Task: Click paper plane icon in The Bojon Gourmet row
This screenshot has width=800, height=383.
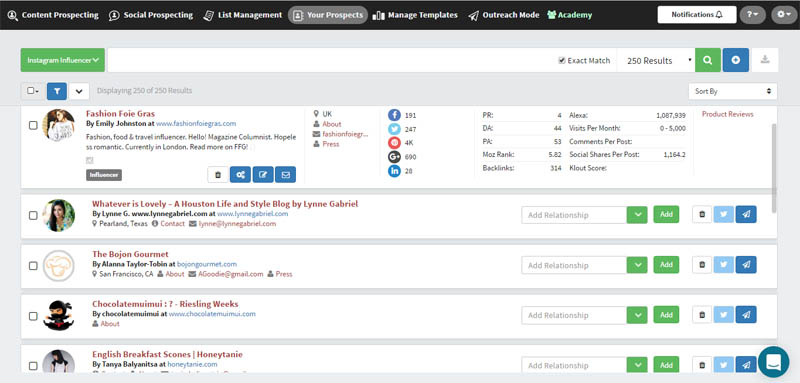Action: tap(746, 265)
